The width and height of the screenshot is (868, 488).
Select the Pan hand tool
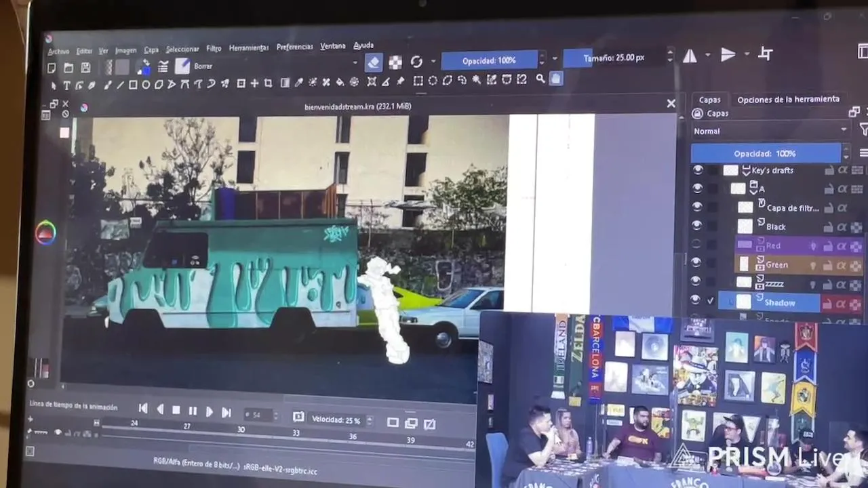click(x=555, y=79)
